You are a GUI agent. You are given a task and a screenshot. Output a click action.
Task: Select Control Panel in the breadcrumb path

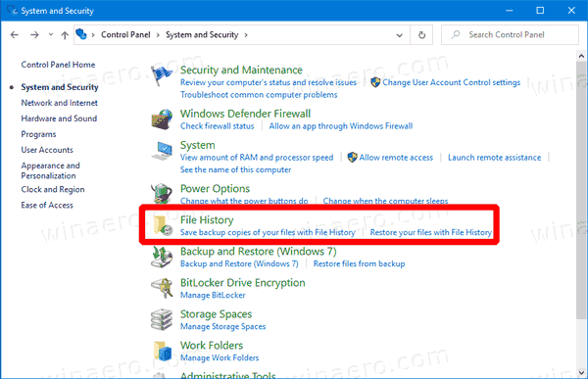click(125, 34)
